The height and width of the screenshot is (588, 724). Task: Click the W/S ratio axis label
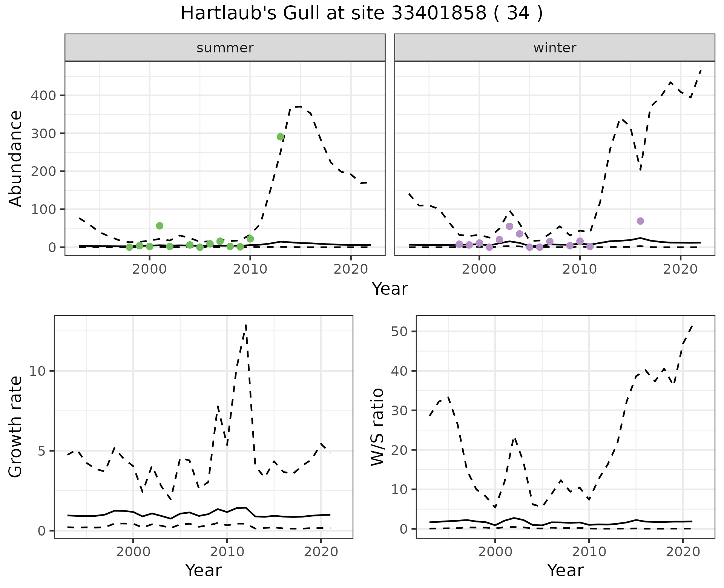click(377, 427)
